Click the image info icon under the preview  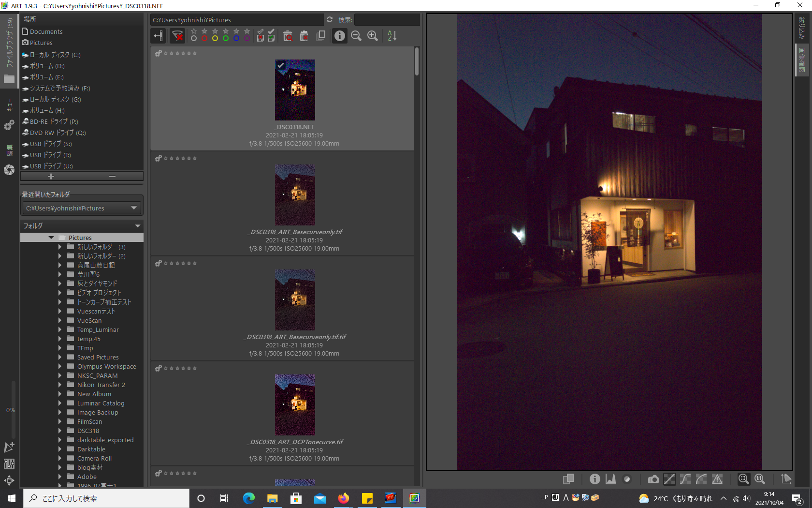click(595, 479)
